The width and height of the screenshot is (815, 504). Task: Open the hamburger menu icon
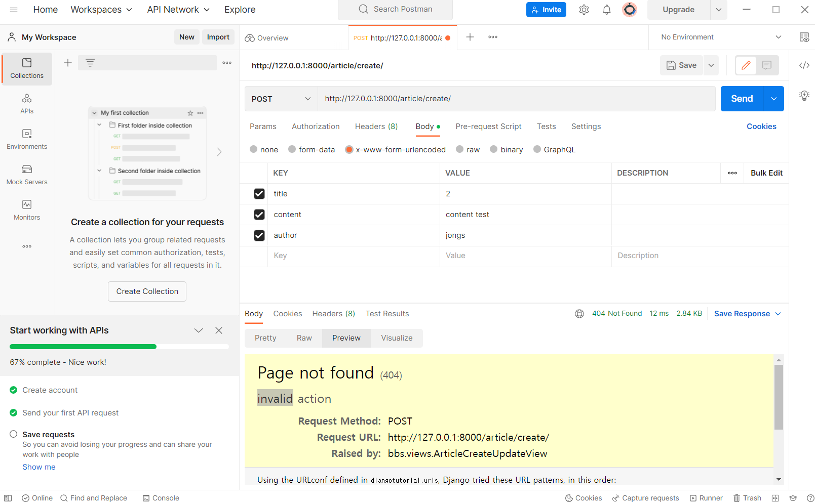pos(14,10)
